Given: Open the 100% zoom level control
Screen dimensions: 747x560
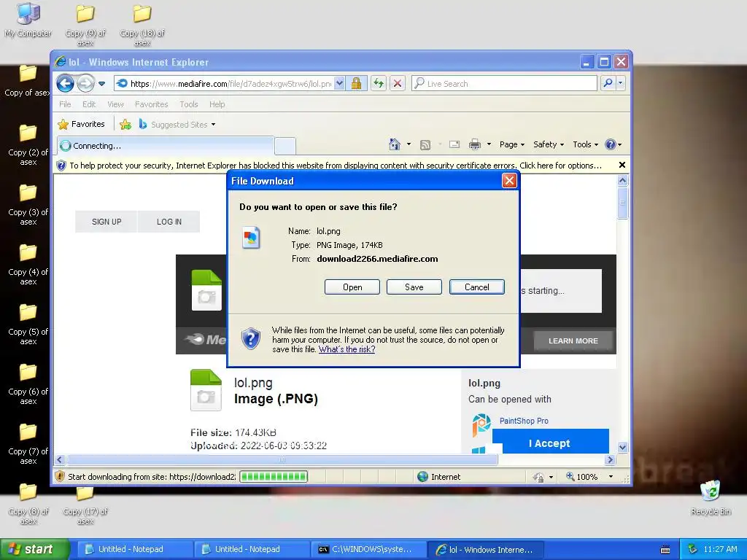Looking at the screenshot, I should [582, 477].
